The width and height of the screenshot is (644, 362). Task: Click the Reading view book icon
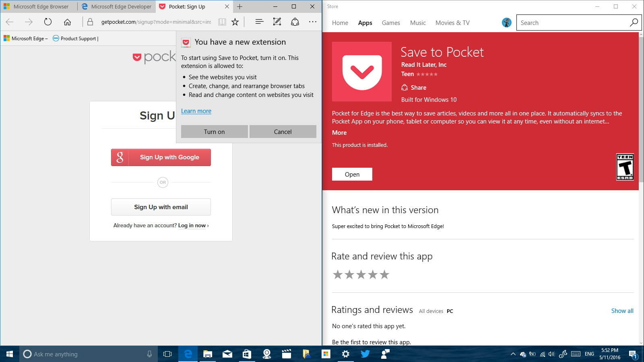(222, 22)
